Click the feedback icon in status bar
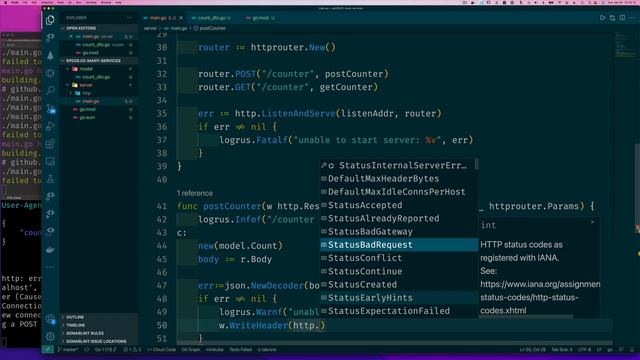 coord(621,350)
